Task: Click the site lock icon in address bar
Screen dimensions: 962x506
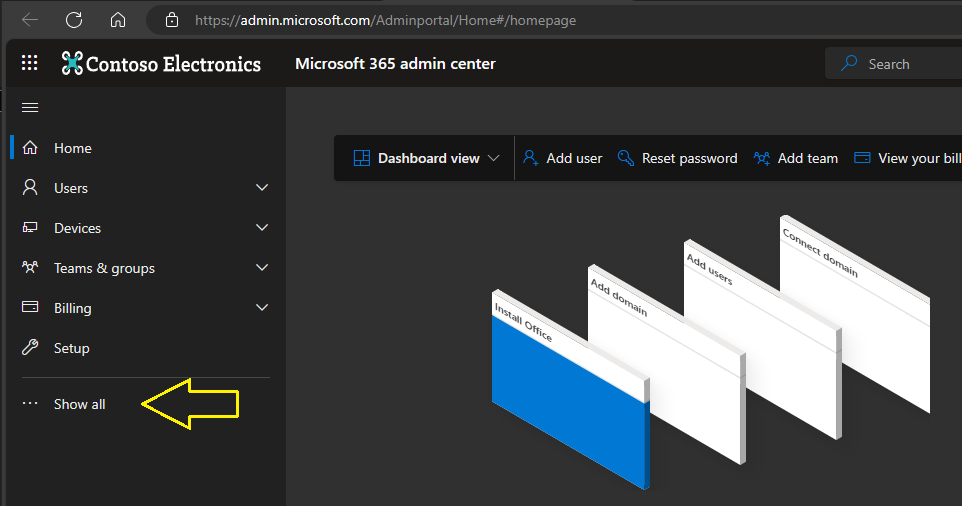Action: pos(172,20)
